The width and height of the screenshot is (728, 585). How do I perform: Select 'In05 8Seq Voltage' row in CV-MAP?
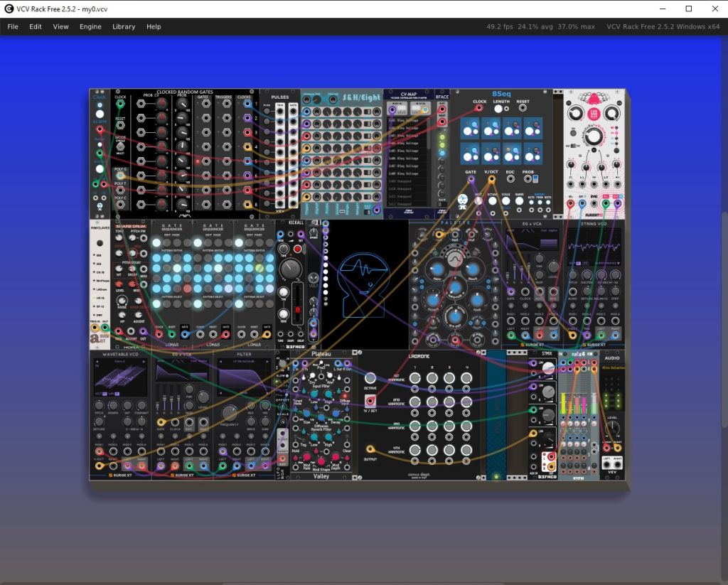407,151
